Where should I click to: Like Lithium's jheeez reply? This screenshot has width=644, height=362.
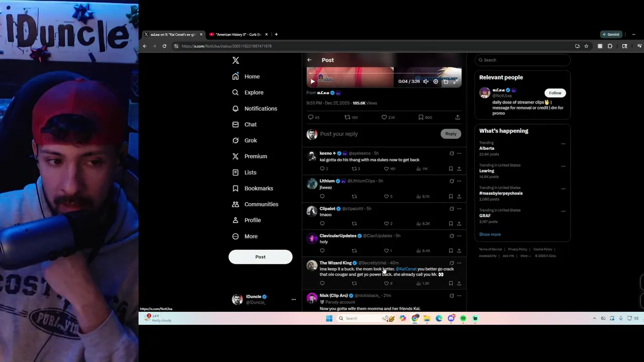[388, 197]
